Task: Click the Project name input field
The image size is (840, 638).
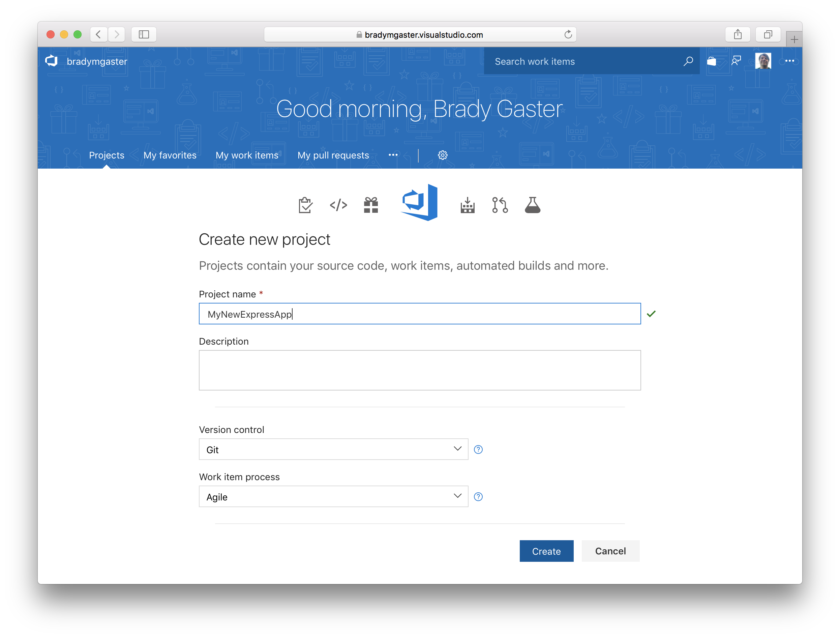Action: 420,314
